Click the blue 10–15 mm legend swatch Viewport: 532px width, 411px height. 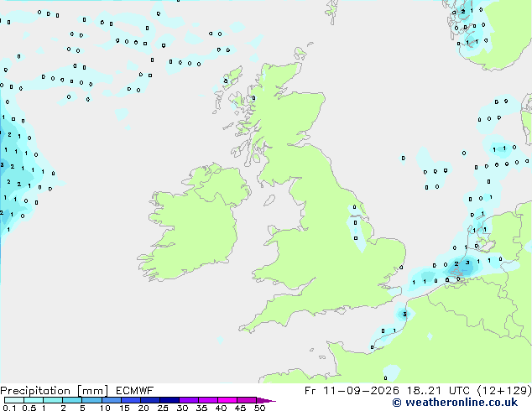[x=112, y=400]
